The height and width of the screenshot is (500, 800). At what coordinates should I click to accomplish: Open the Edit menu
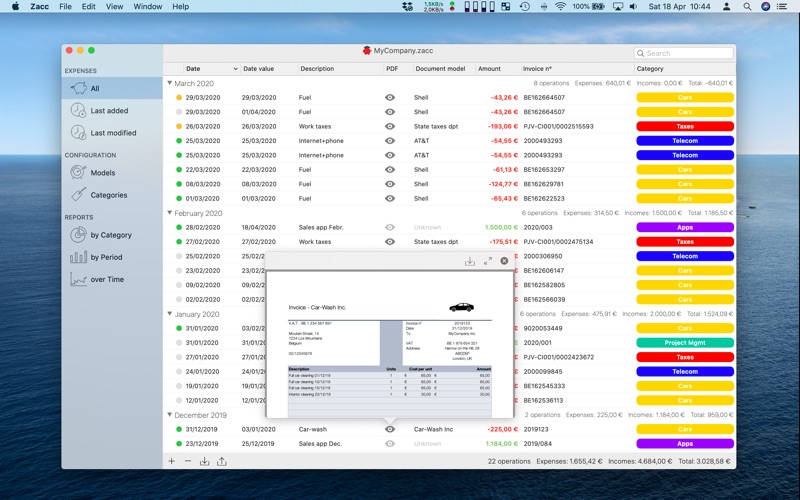(88, 7)
